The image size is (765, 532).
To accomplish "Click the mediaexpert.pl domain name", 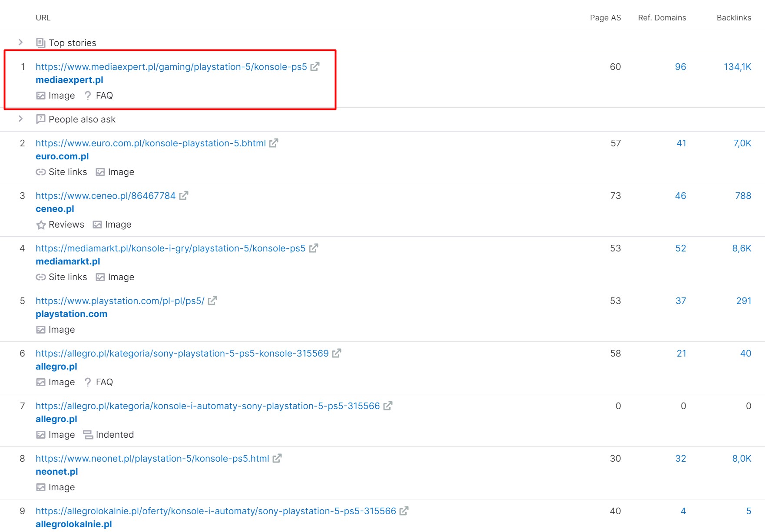I will click(x=70, y=80).
